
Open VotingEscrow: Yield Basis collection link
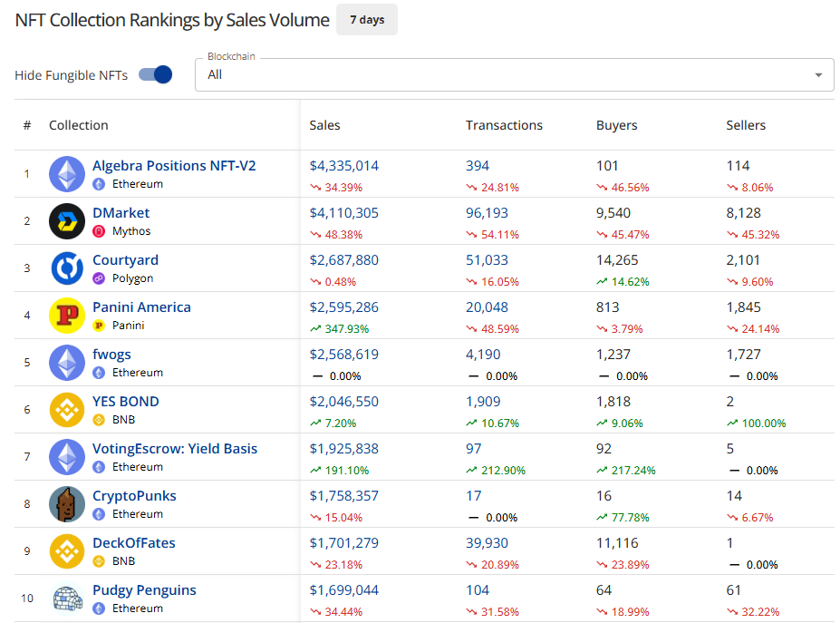pyautogui.click(x=175, y=449)
